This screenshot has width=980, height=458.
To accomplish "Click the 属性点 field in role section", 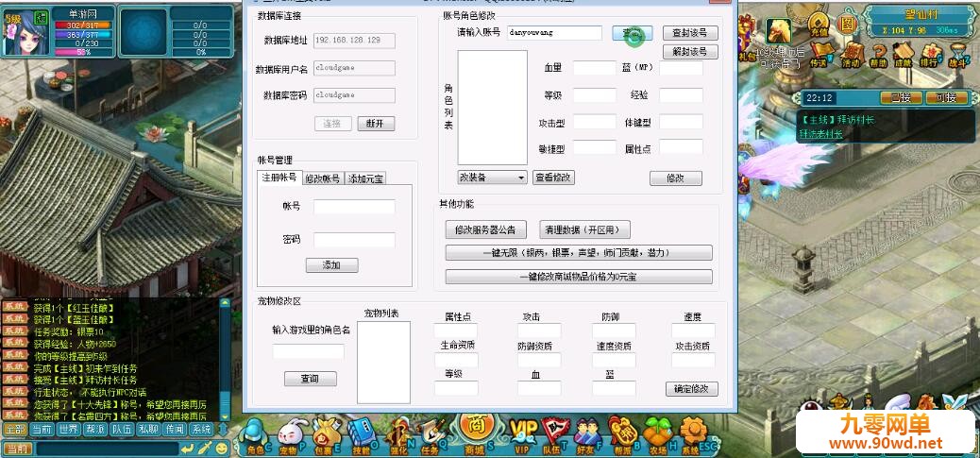I will 682,146.
